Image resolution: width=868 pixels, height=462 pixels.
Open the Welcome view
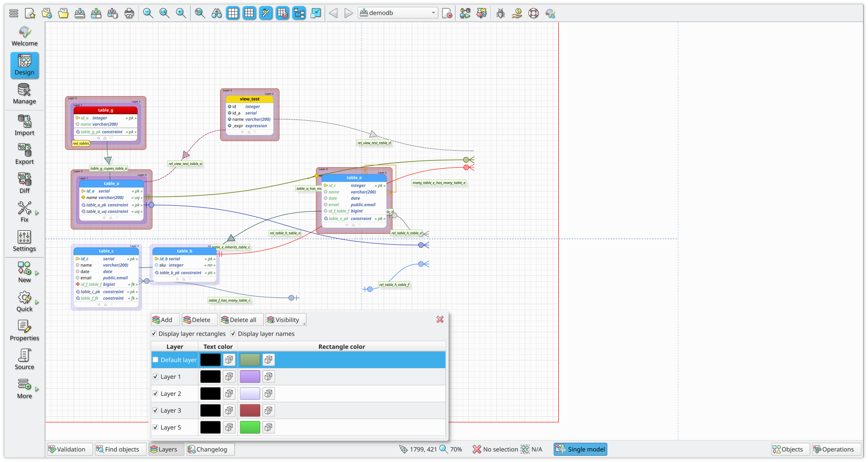point(25,36)
